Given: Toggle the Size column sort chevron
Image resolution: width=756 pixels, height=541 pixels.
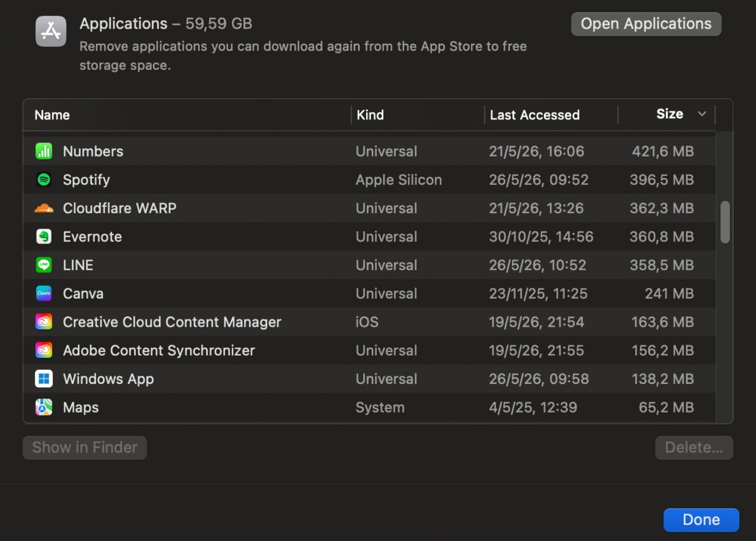Looking at the screenshot, I should (x=702, y=114).
